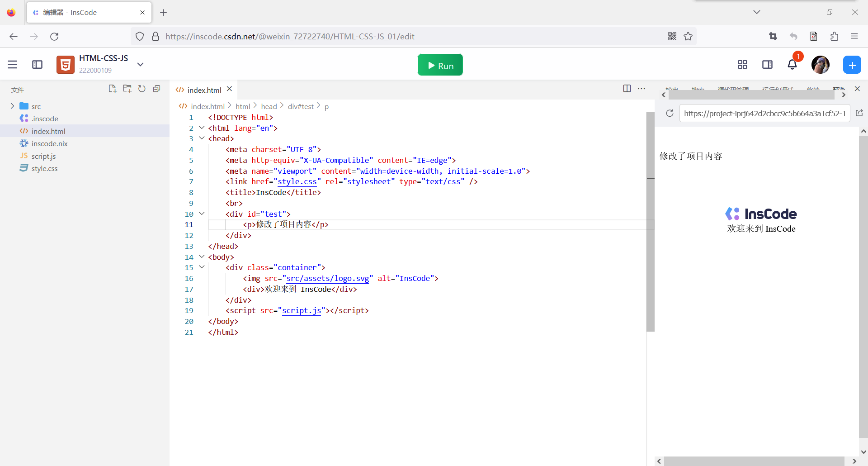Create a new file in explorer

coord(113,89)
